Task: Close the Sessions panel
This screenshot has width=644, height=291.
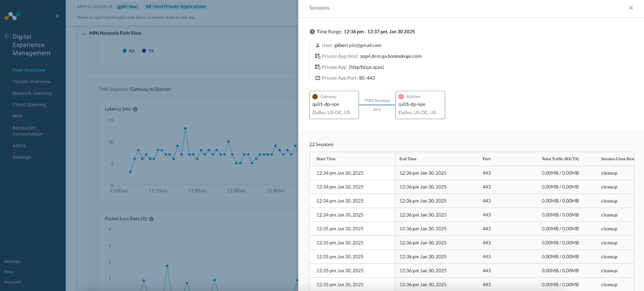Action: [x=631, y=8]
